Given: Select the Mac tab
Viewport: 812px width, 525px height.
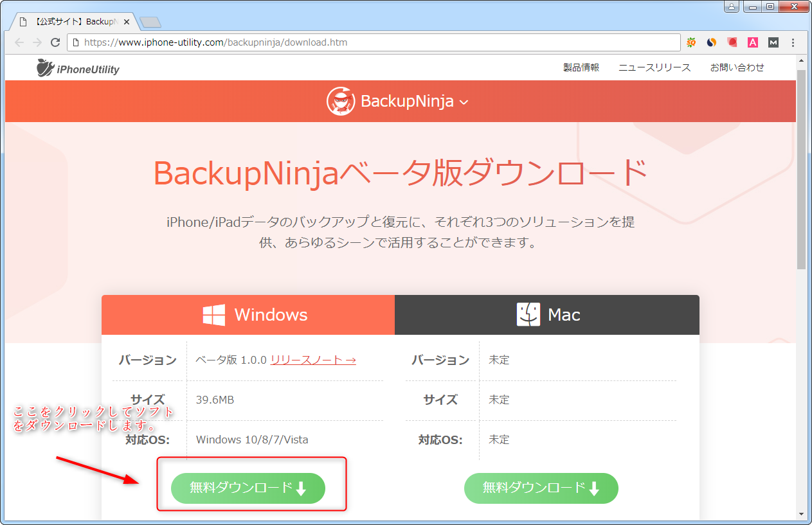Looking at the screenshot, I should click(547, 315).
